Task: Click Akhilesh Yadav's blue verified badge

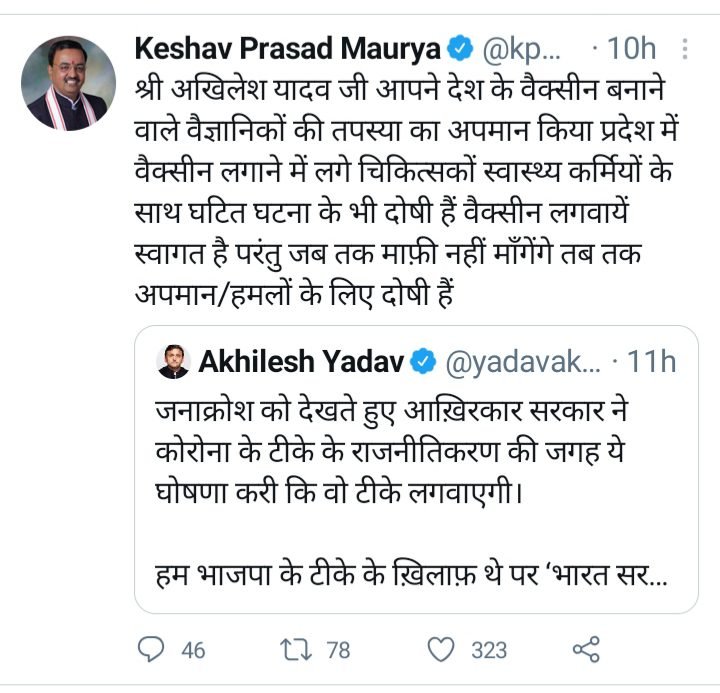Action: pyautogui.click(x=424, y=362)
